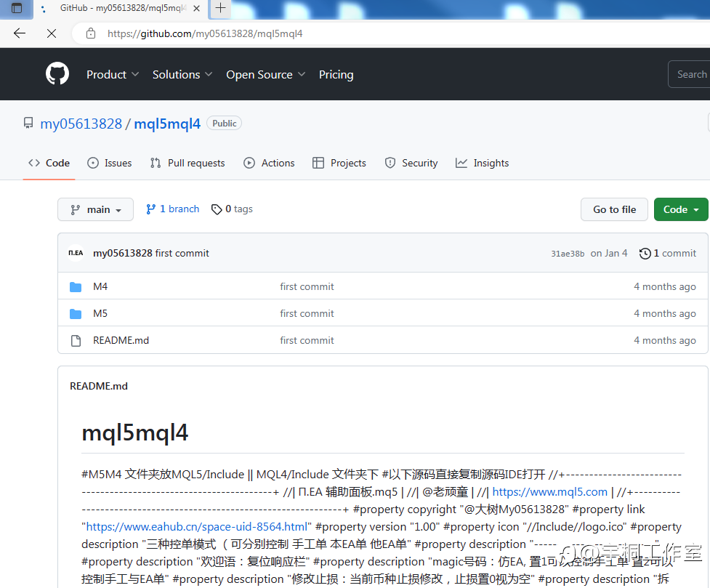Go back with the browser back arrow
Viewport: 710px width, 588px height.
20,33
